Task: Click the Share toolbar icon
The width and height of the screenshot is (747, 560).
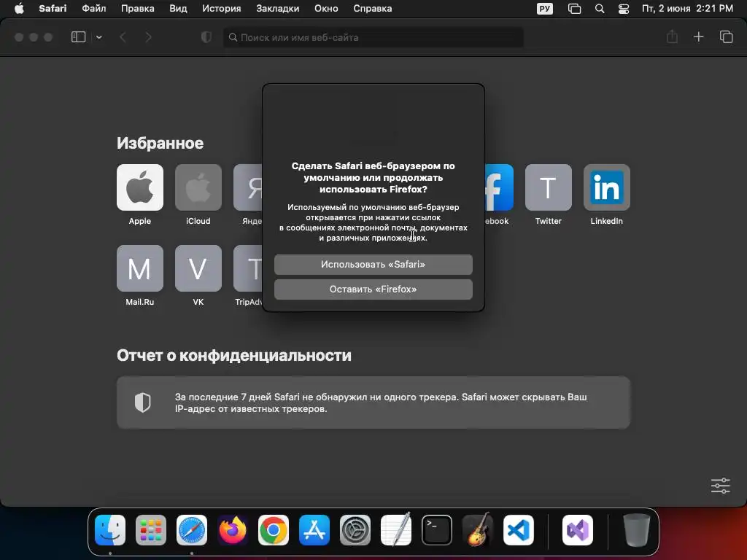Action: click(x=672, y=36)
